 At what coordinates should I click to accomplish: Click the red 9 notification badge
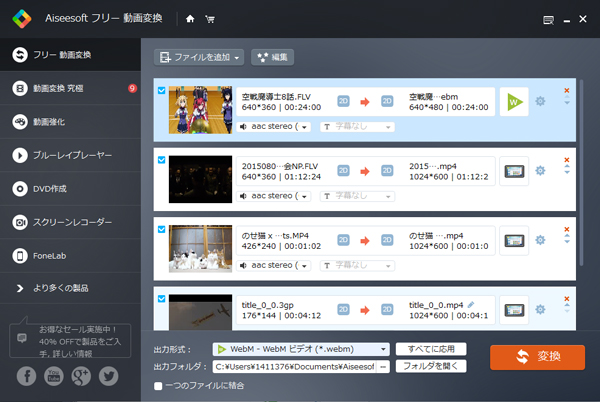[132, 88]
